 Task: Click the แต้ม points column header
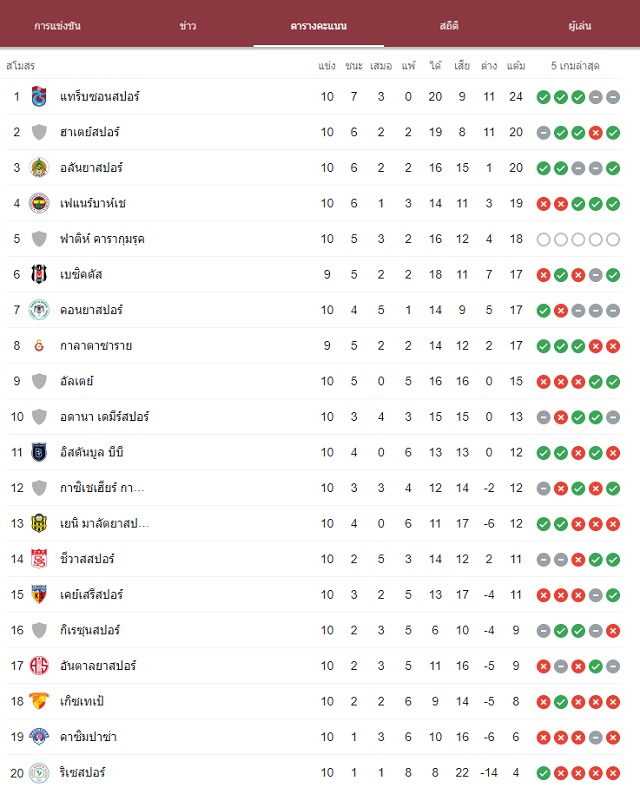pyautogui.click(x=516, y=66)
